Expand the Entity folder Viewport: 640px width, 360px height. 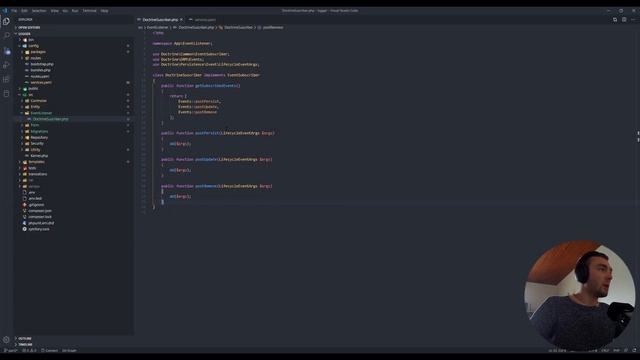35,107
